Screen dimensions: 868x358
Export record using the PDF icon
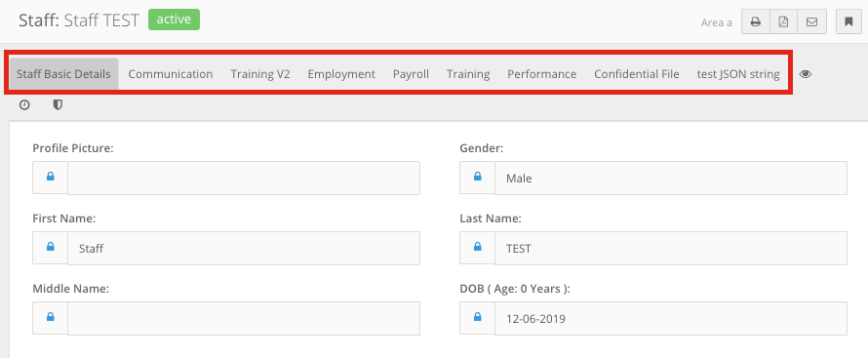pos(784,22)
